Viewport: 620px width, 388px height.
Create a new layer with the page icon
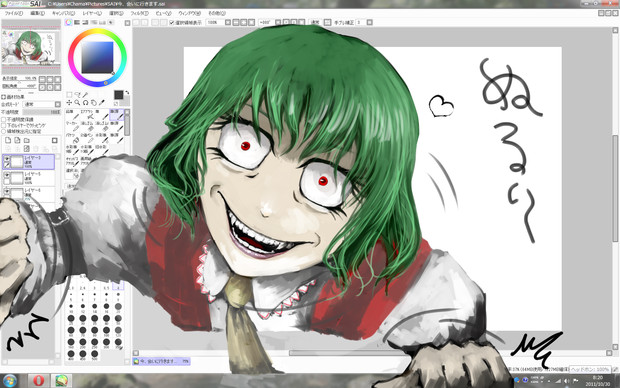click(x=8, y=140)
